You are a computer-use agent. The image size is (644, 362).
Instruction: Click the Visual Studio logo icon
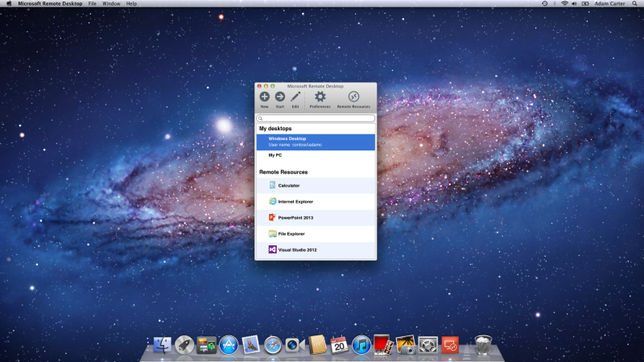coord(272,249)
